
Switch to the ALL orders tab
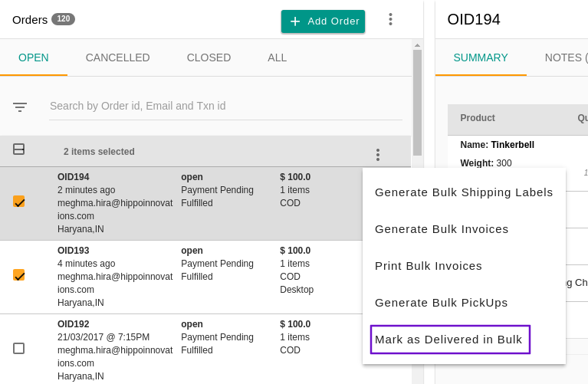point(277,57)
